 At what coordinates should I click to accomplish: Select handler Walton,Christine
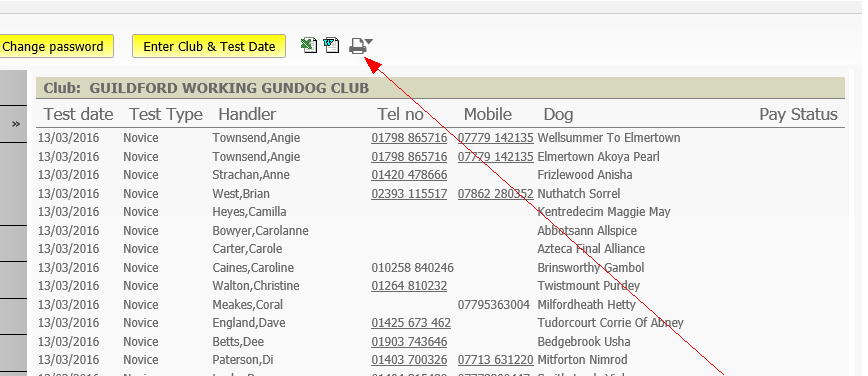pyautogui.click(x=256, y=286)
